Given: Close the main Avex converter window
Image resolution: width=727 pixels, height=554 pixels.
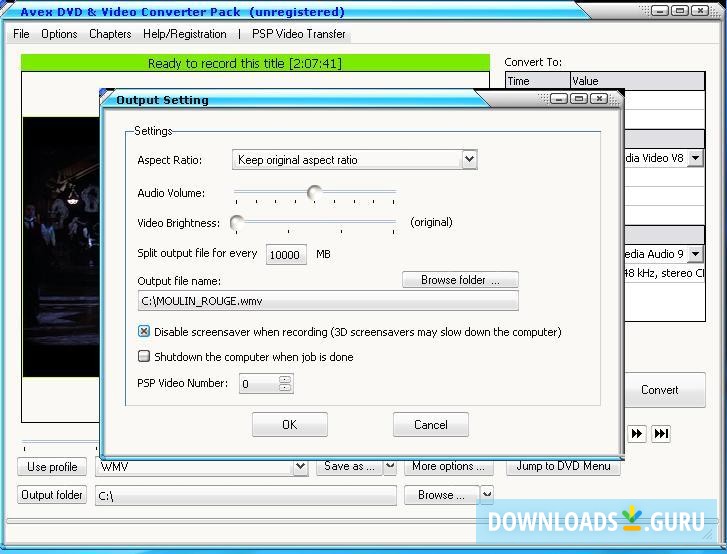Looking at the screenshot, I should click(x=700, y=10).
